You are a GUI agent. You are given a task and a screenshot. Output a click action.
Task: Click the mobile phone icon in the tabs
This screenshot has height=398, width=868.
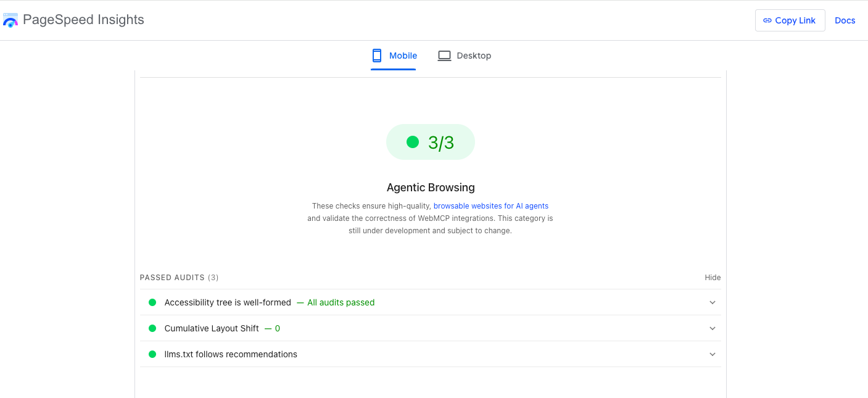[377, 56]
